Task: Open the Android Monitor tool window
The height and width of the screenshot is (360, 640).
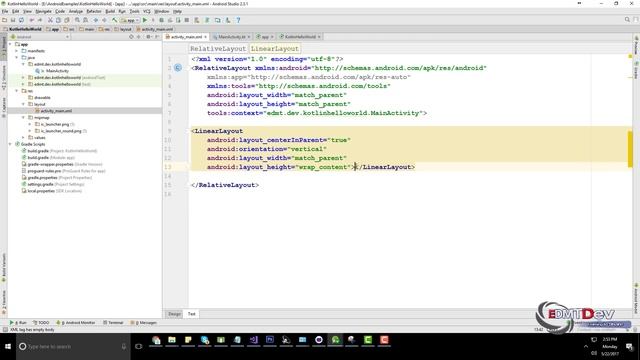Action: pyautogui.click(x=76, y=322)
